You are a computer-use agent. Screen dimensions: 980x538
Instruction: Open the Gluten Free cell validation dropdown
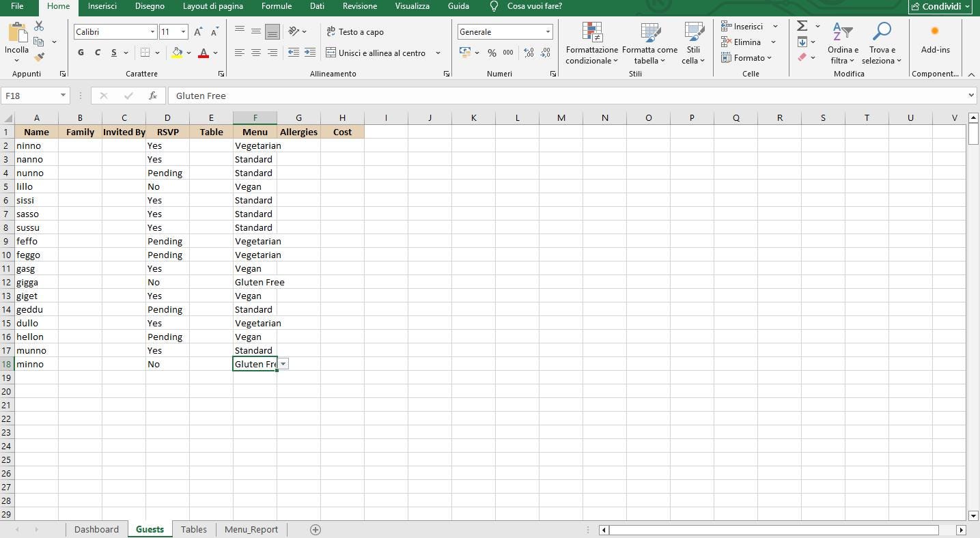(x=283, y=364)
